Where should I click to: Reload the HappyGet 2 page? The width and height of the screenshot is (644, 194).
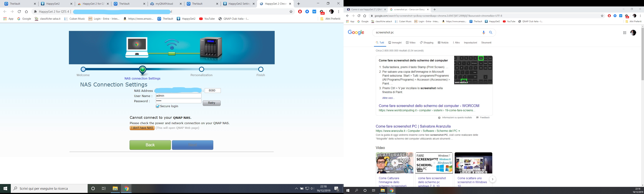19,11
